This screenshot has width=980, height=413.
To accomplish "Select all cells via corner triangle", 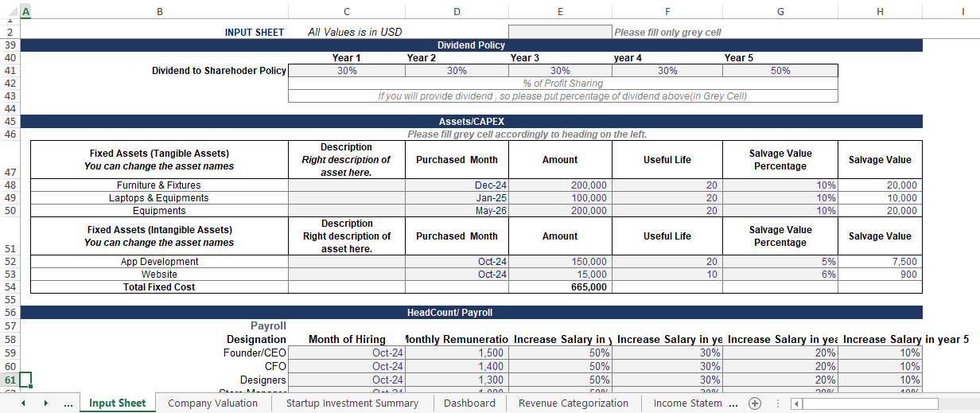I will [x=10, y=11].
